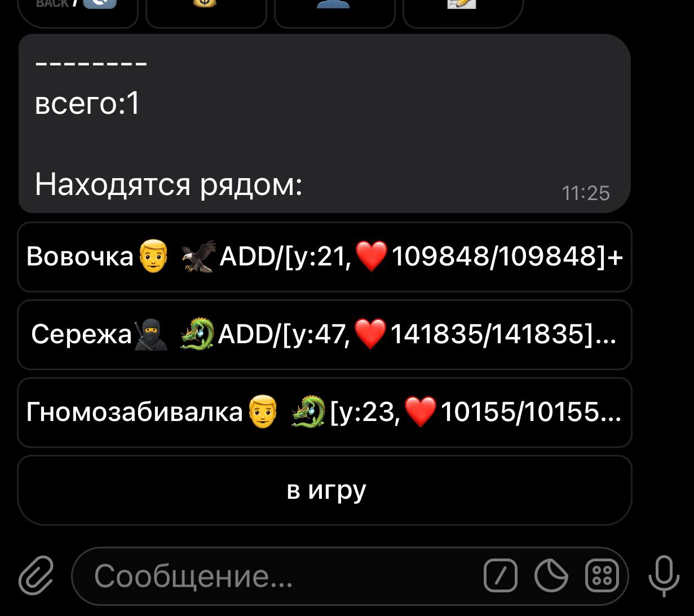Tap the paperclip attach icon
Screen dimensions: 694x616
coord(36,575)
